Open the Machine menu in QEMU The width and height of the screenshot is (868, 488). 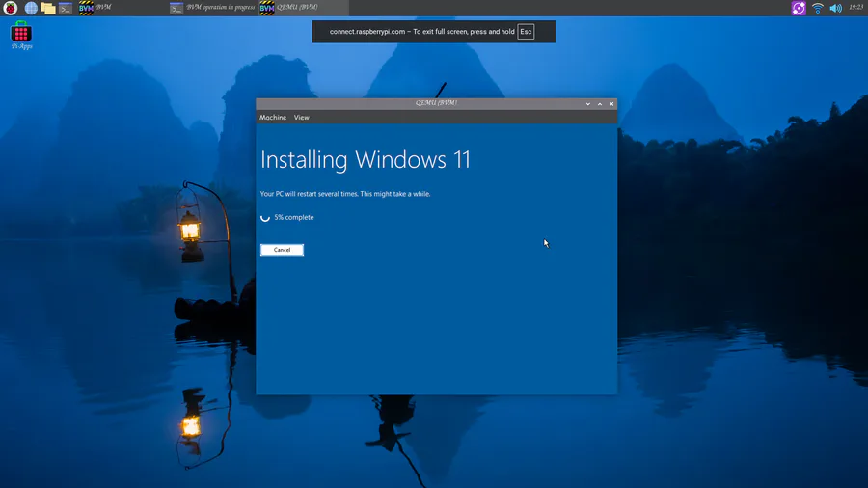(273, 118)
